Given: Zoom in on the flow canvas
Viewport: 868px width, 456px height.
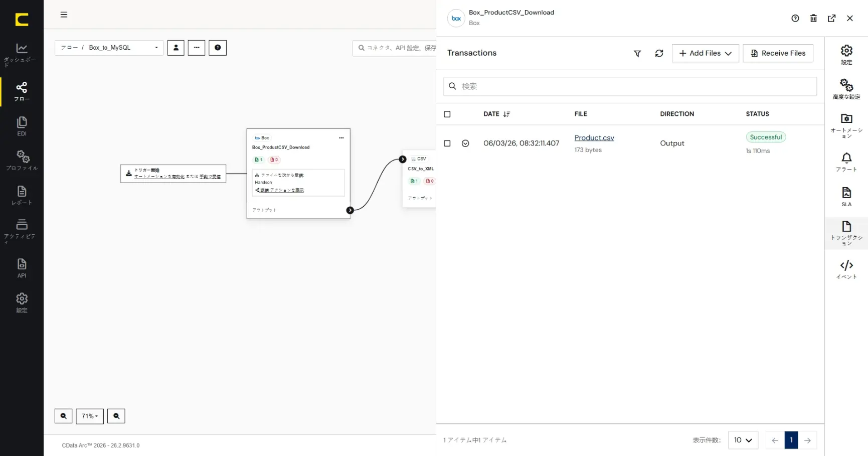Looking at the screenshot, I should point(63,416).
